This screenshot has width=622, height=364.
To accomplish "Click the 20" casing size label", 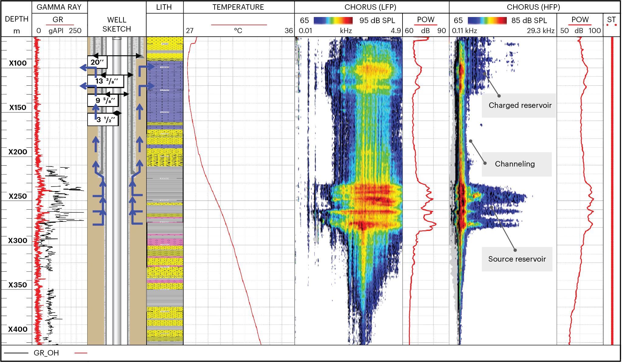I will coord(97,62).
